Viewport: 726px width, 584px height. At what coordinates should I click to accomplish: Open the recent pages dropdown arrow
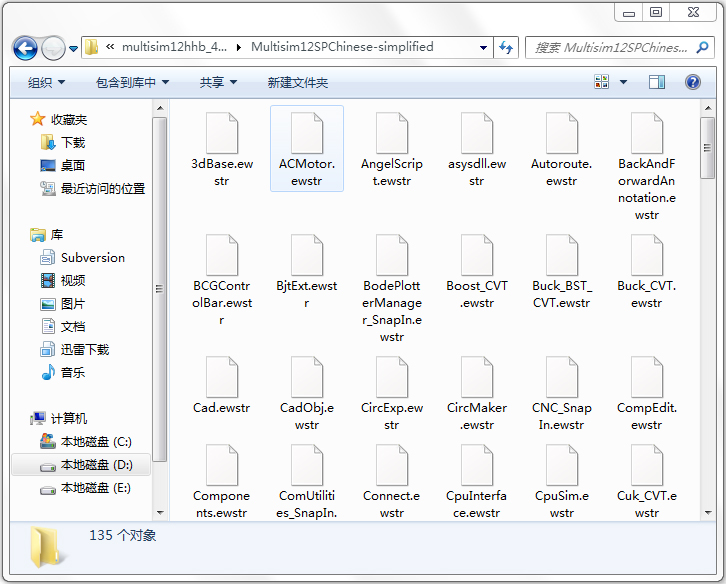[73, 48]
